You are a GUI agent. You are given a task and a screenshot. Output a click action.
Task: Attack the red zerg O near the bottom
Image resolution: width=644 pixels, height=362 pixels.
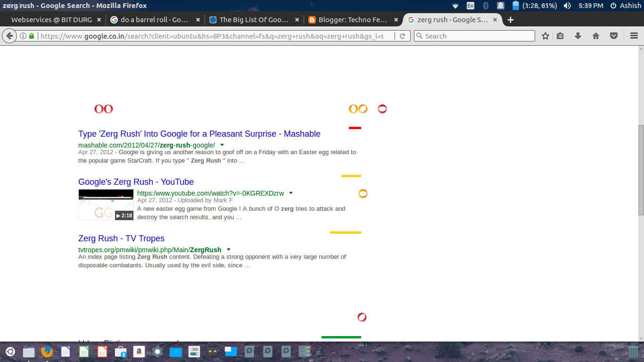point(362,317)
